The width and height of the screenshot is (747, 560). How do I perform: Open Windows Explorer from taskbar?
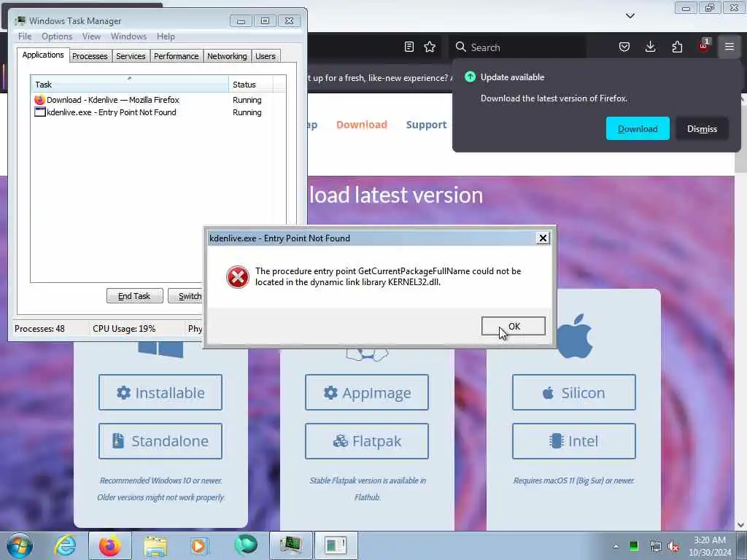(x=155, y=546)
